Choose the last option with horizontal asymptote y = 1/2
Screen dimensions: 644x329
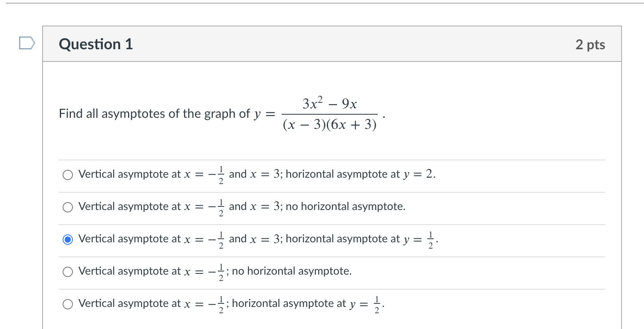pos(68,304)
